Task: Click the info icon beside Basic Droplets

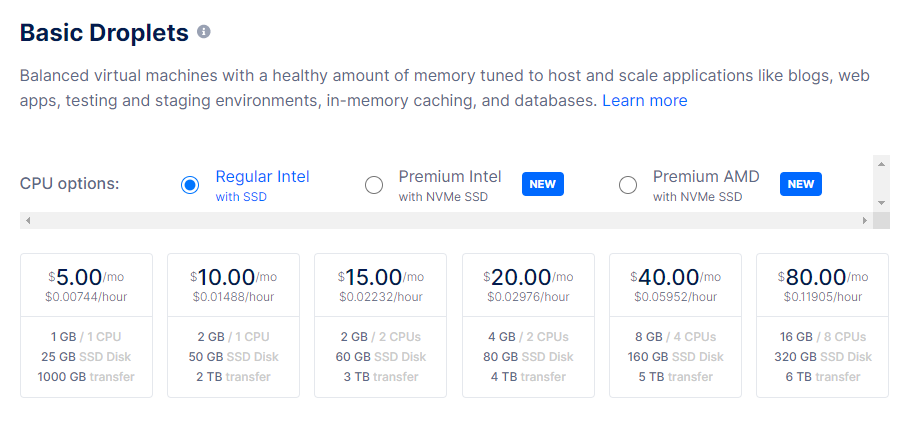Action: tap(203, 31)
